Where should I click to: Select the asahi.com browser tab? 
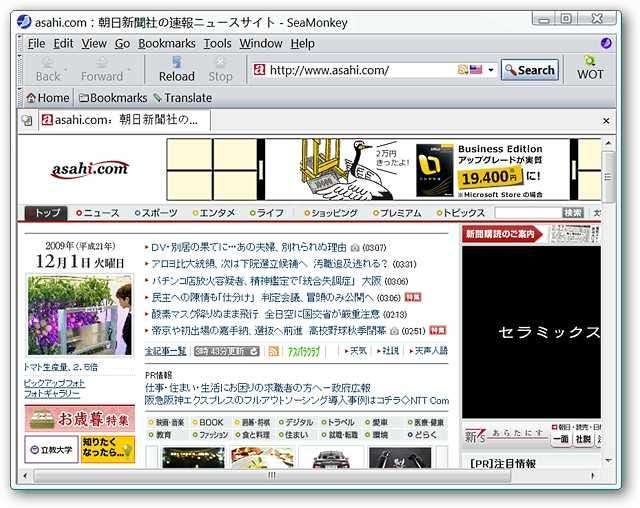point(120,120)
